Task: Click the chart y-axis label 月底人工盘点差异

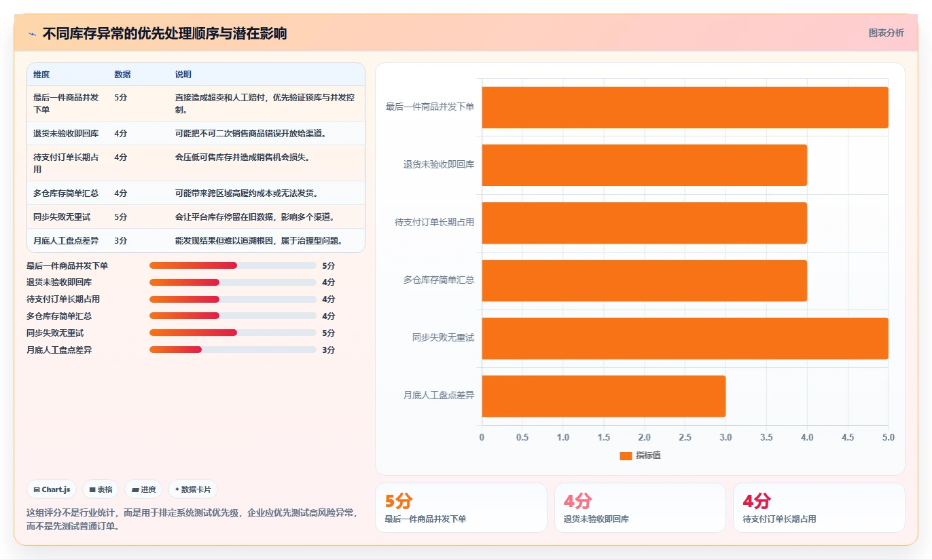Action: (x=439, y=396)
